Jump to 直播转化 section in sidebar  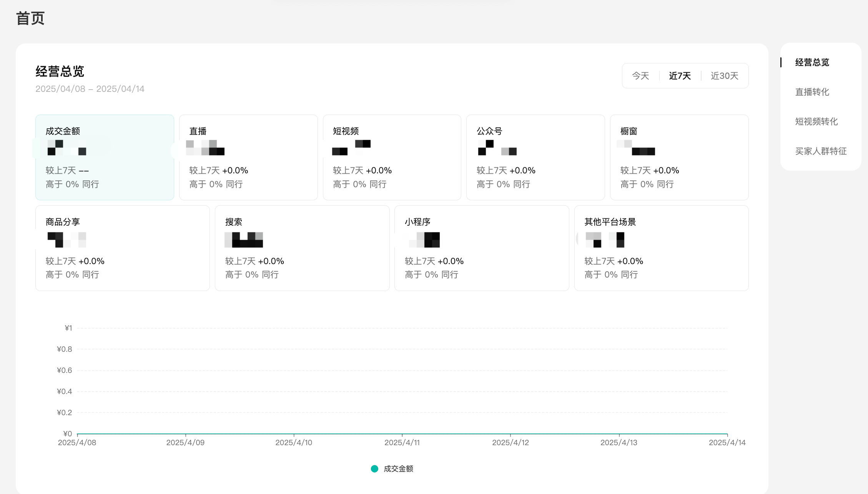pyautogui.click(x=812, y=92)
